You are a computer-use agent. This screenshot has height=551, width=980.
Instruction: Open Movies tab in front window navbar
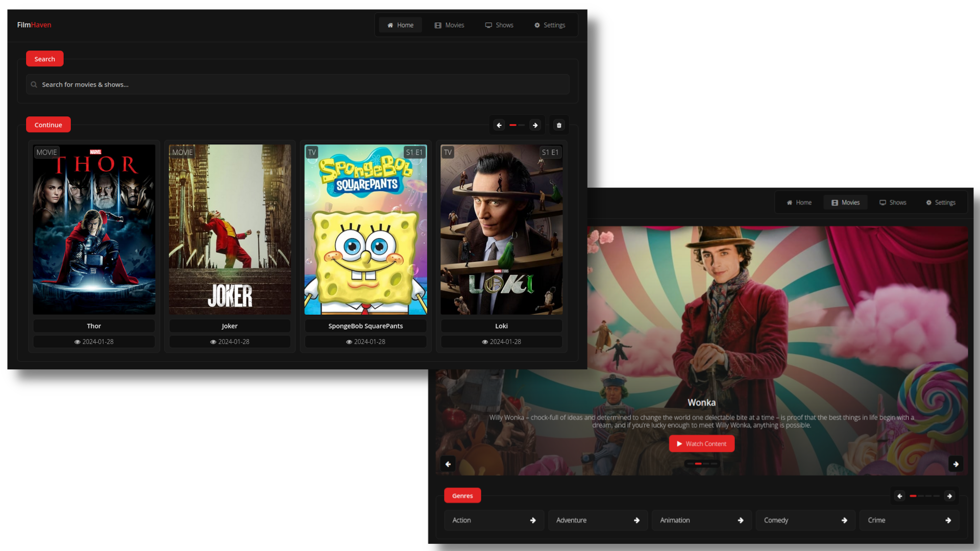[449, 25]
